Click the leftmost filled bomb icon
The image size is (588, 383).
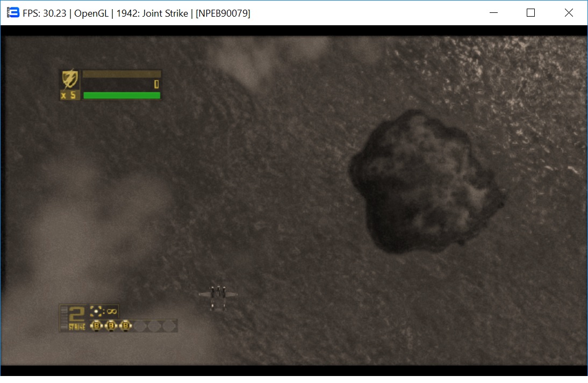pyautogui.click(x=96, y=326)
